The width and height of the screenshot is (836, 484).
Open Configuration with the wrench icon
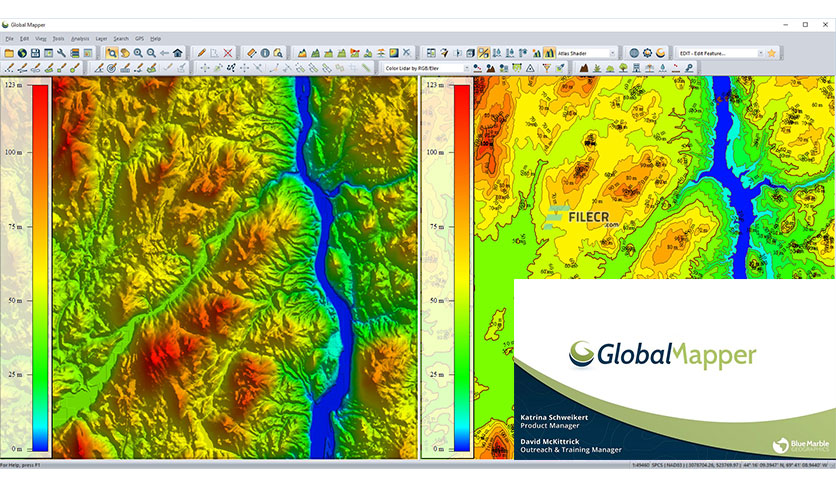click(x=61, y=52)
